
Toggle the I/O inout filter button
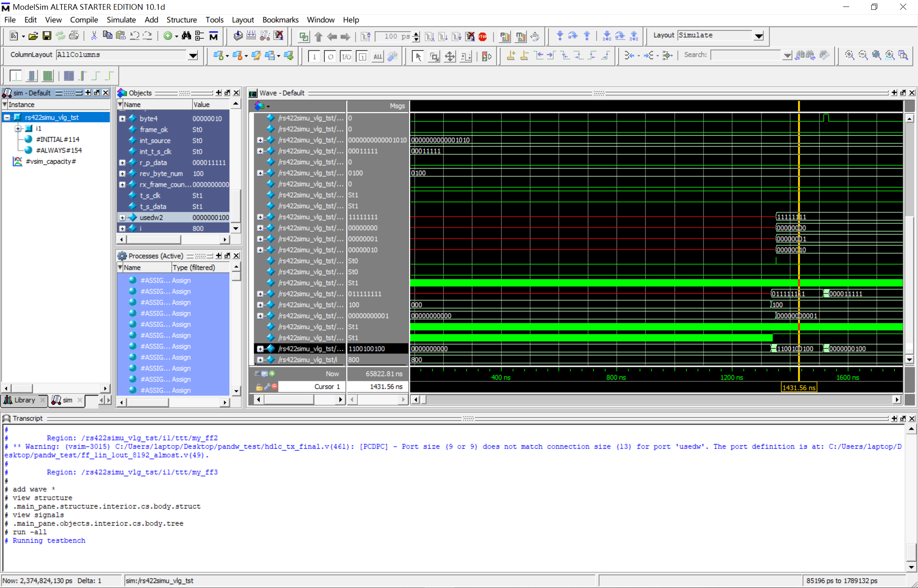pyautogui.click(x=346, y=56)
